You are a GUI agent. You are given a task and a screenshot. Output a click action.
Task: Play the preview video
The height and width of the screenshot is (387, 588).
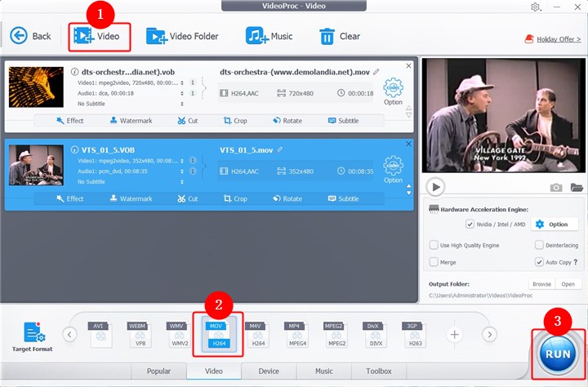click(x=435, y=187)
